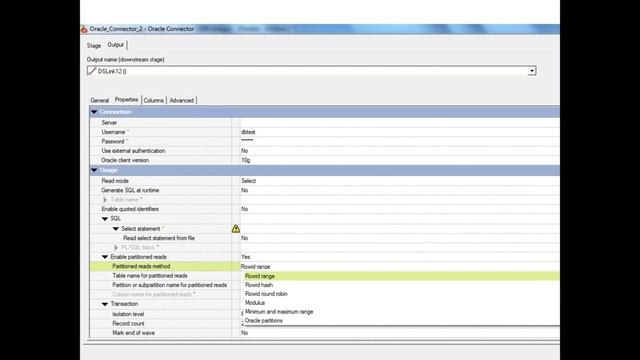Collapse the Connection section
Screen dimensions: 640x360
pos(94,112)
